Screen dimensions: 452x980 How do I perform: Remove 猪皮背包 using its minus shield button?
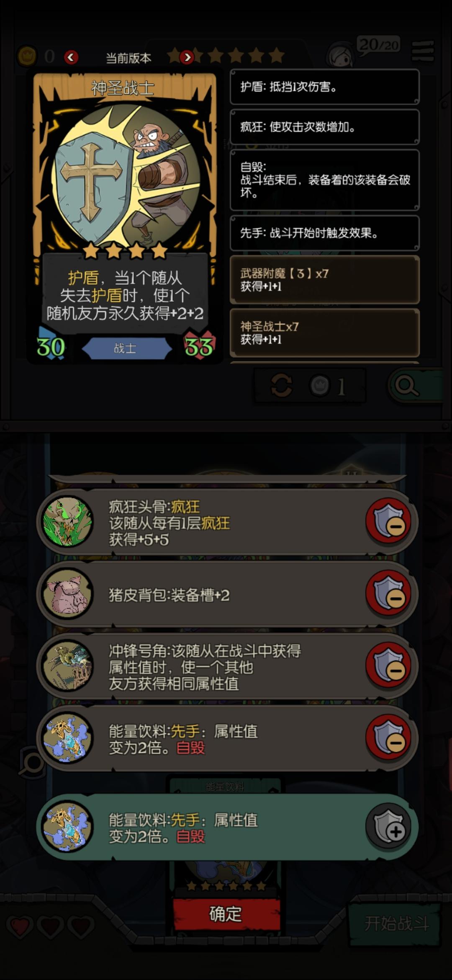(389, 593)
